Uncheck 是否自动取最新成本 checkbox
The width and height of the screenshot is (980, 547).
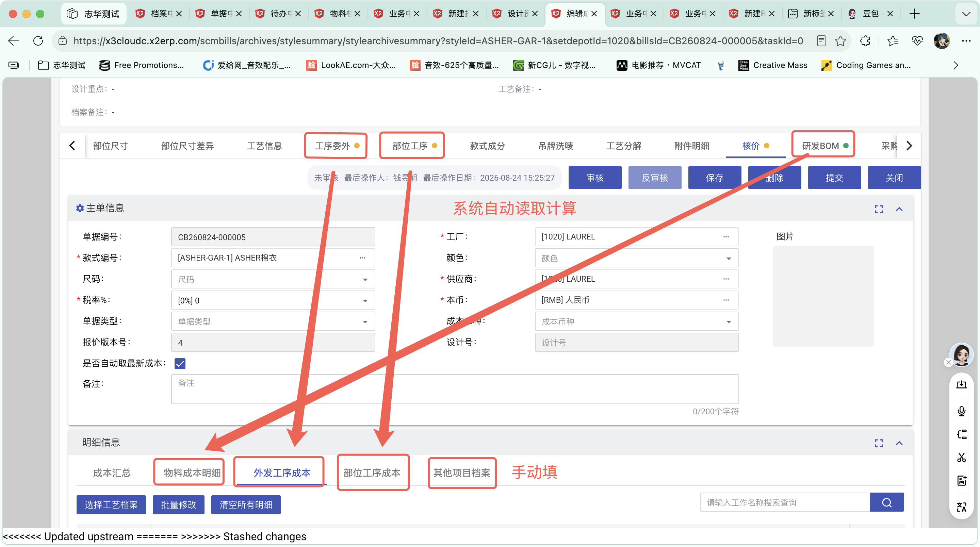(x=180, y=364)
